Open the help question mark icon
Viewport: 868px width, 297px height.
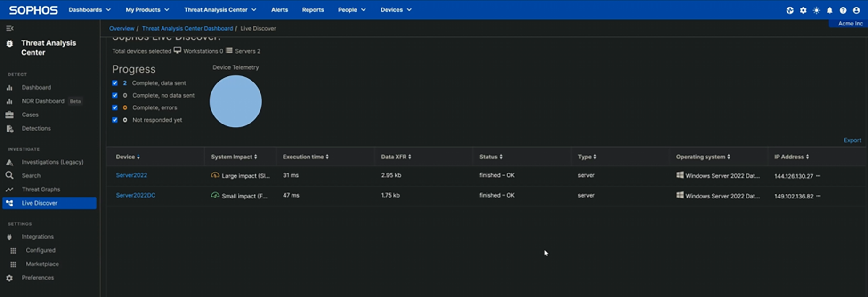point(843,10)
